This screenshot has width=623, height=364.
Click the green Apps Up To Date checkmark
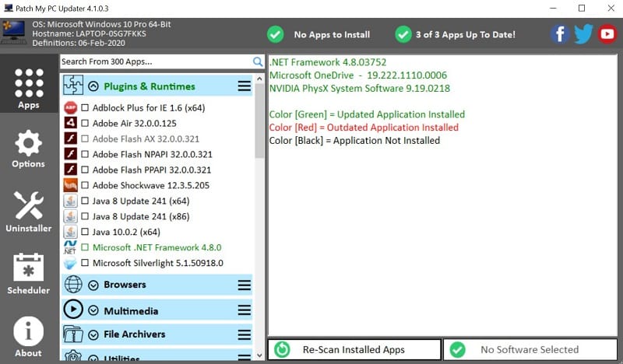[403, 34]
